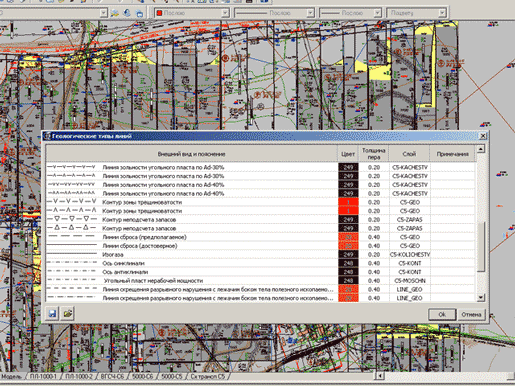
Task: Switch to the Модель tab
Action: tap(11, 376)
